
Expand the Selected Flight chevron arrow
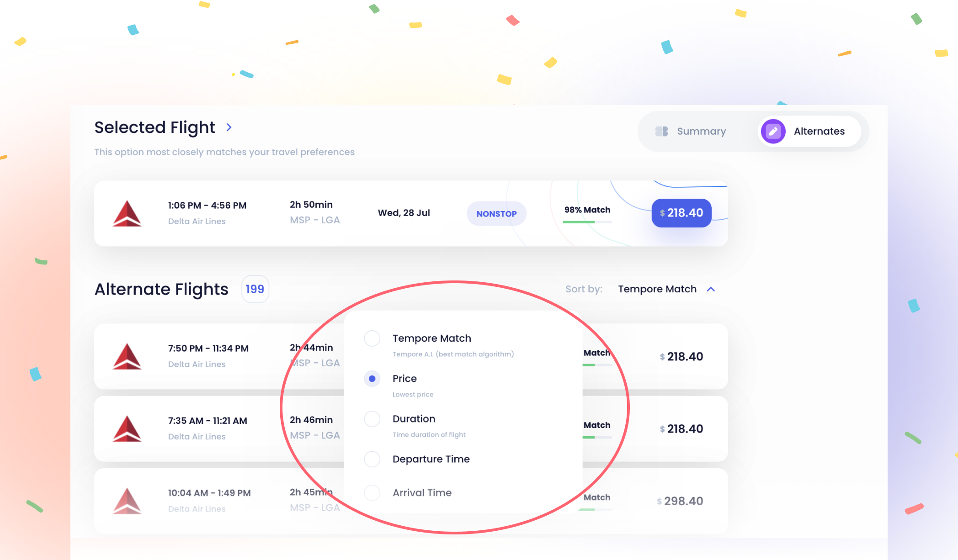pyautogui.click(x=229, y=127)
